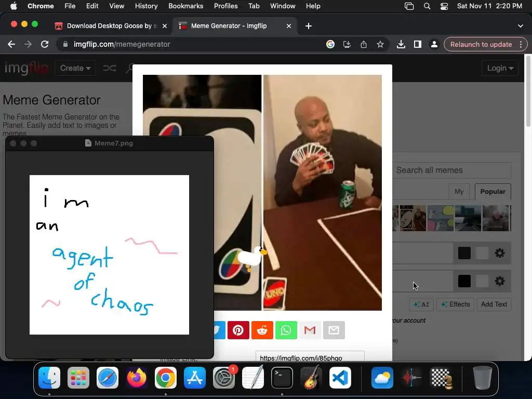
Task: Close the Meme Generator tab
Action: point(289,26)
